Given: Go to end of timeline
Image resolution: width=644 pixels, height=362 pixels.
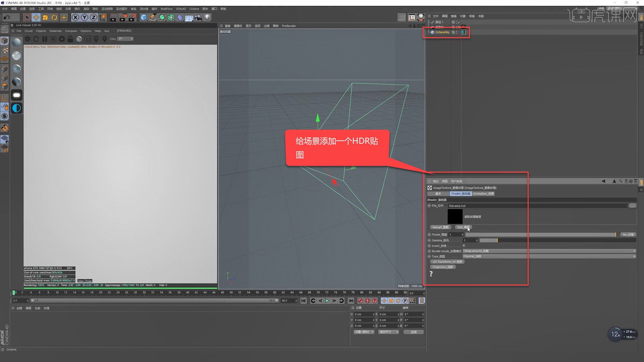Looking at the screenshot, I should click(x=351, y=301).
